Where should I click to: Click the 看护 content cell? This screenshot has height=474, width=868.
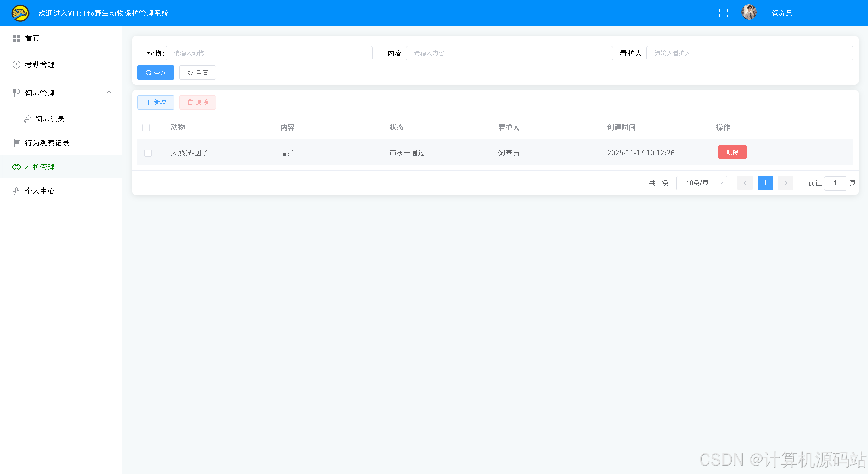(288, 153)
